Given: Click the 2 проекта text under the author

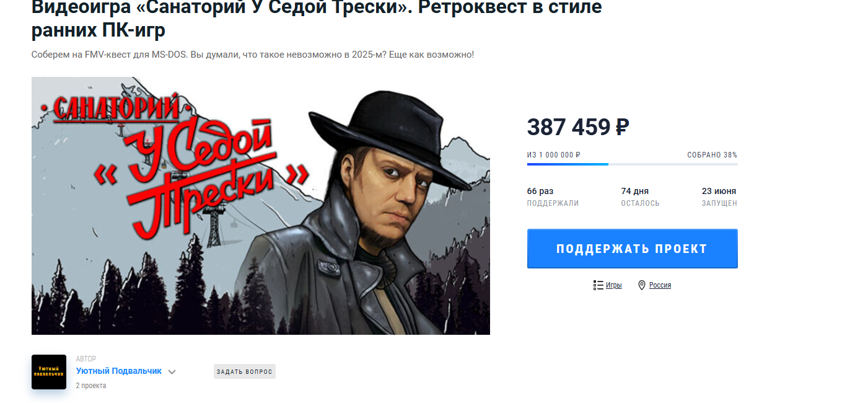Looking at the screenshot, I should tap(91, 386).
